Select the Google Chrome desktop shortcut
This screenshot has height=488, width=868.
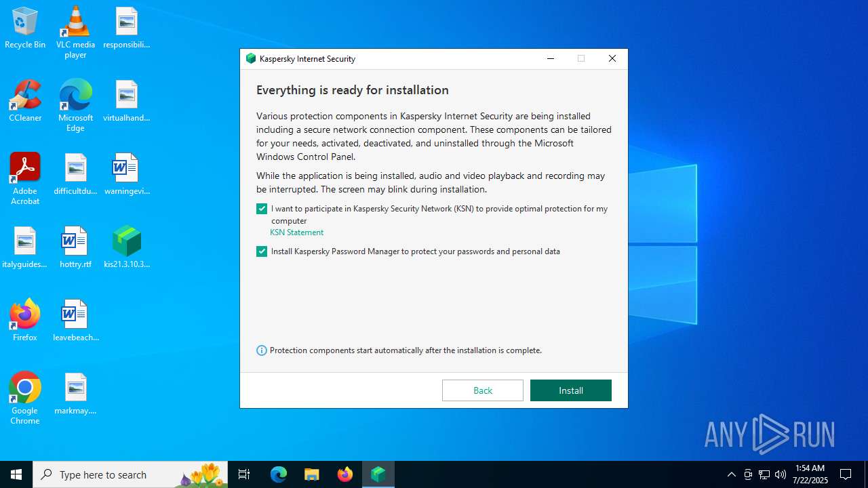point(25,399)
